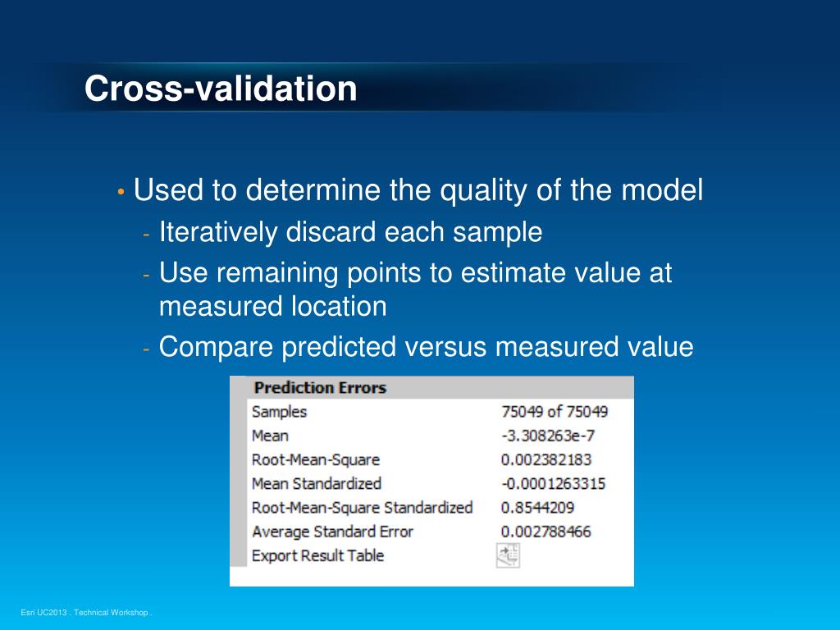Select the Average Standard Error label
This screenshot has height=630, width=840.
(333, 532)
